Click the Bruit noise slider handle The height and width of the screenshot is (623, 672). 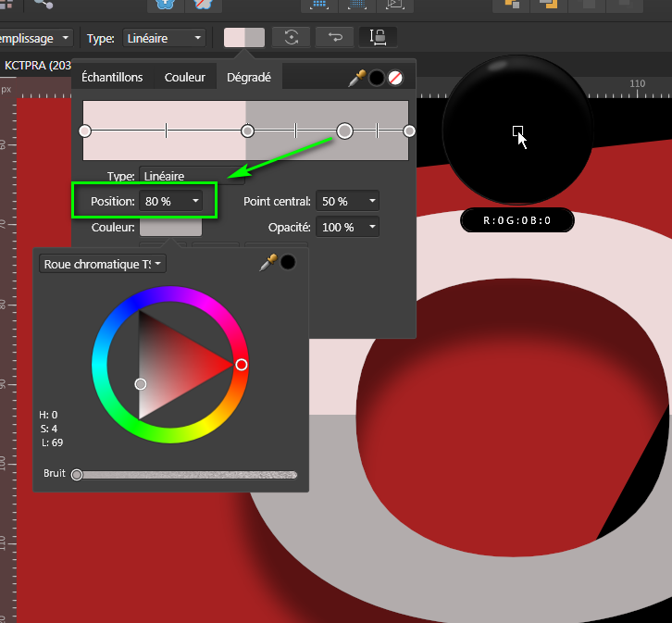[x=77, y=475]
